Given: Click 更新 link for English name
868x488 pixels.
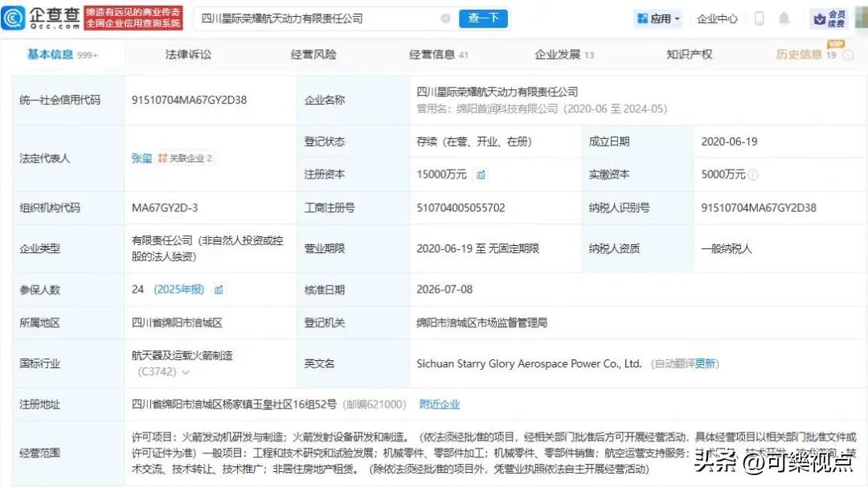Looking at the screenshot, I should 706,364.
